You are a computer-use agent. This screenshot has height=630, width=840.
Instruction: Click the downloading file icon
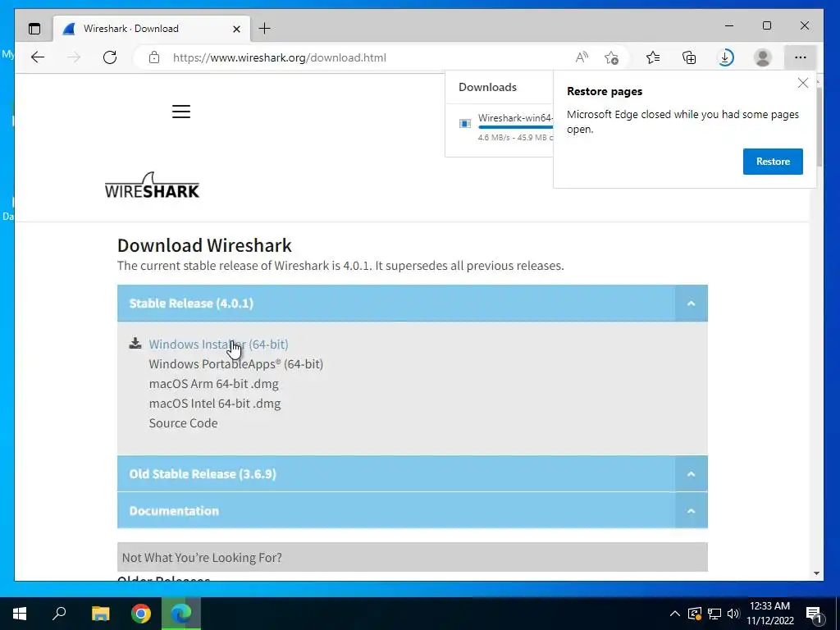(x=465, y=124)
